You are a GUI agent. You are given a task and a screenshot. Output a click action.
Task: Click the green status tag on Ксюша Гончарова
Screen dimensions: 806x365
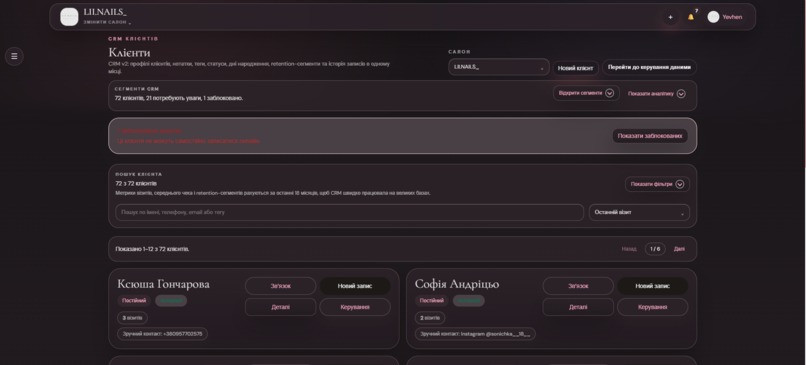coord(171,301)
